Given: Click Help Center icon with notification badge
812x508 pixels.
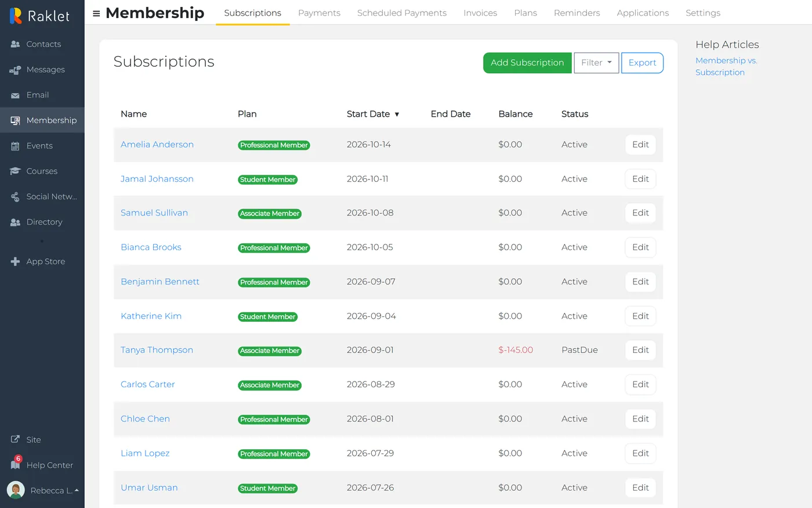Looking at the screenshot, I should tap(16, 463).
